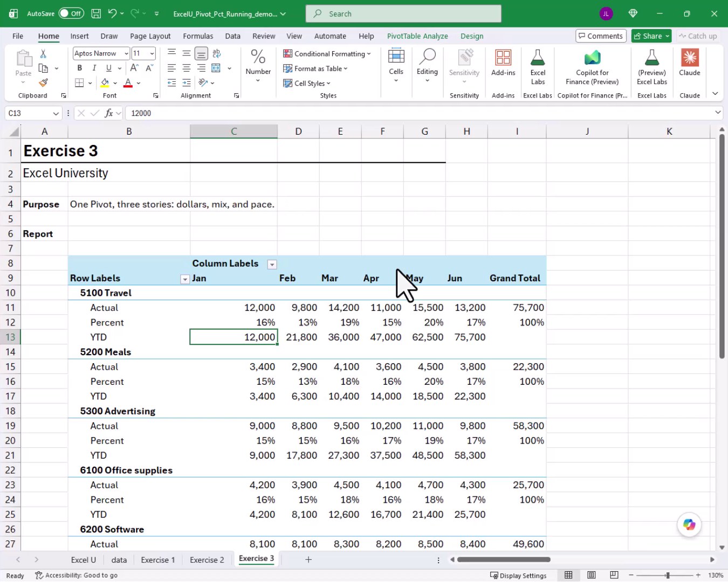This screenshot has width=728, height=582.
Task: Expand Format as Table menu
Action: (315, 68)
